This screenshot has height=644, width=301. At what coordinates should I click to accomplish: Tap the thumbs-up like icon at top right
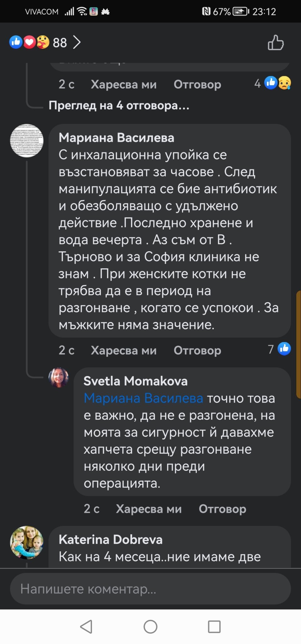(x=275, y=42)
